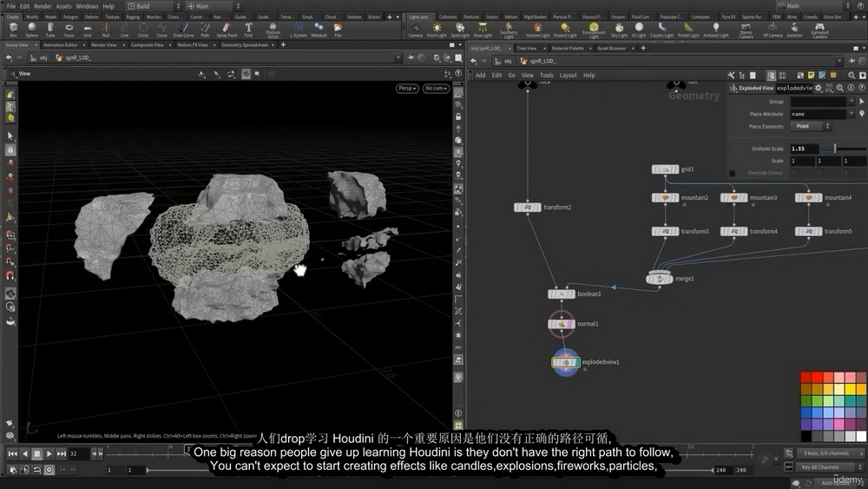Jump to the first frame
This screenshot has height=489, width=868.
(12, 453)
